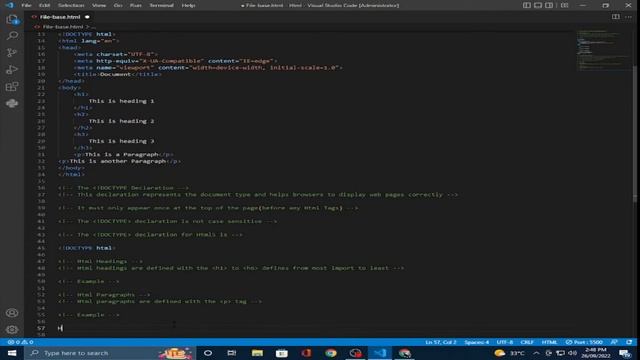This screenshot has width=640, height=360.
Task: Click the unsaved dot on file-base.html tab
Action: click(x=87, y=17)
